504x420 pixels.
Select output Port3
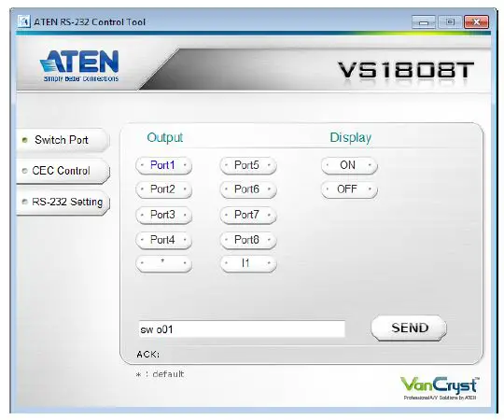[163, 215]
